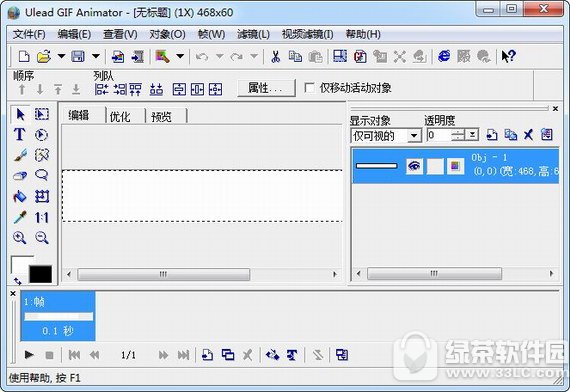Click the white foreground color swatch
The height and width of the screenshot is (392, 570).
point(20,264)
